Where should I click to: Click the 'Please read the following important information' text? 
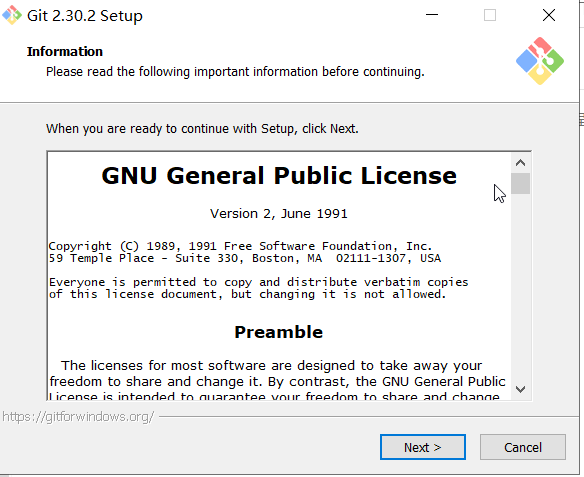[235, 71]
